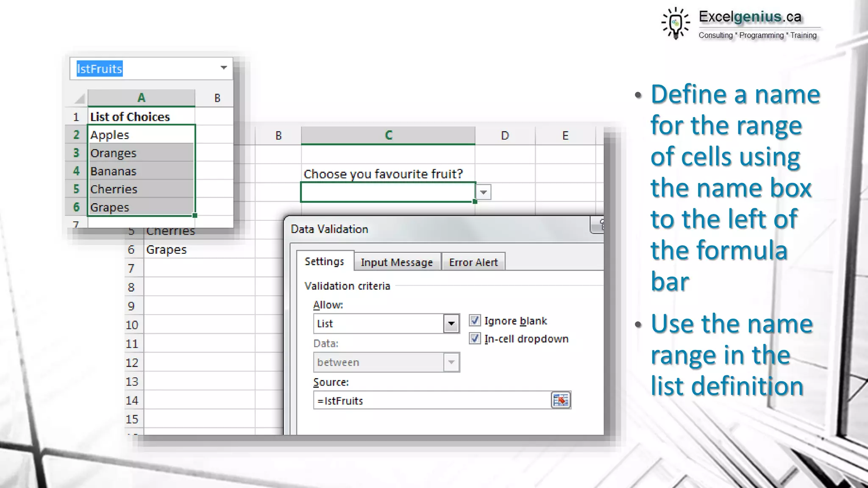868x488 pixels.
Task: Open the Error Alert tab
Action: click(x=473, y=262)
